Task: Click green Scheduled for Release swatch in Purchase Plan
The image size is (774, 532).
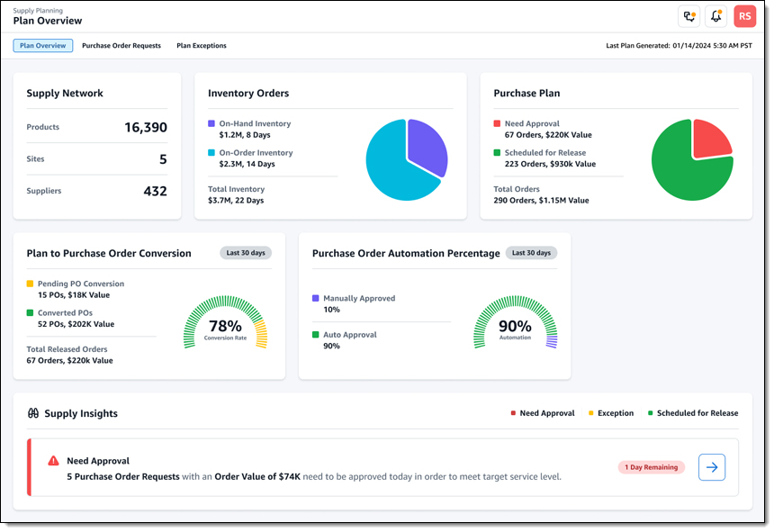Action: (497, 152)
